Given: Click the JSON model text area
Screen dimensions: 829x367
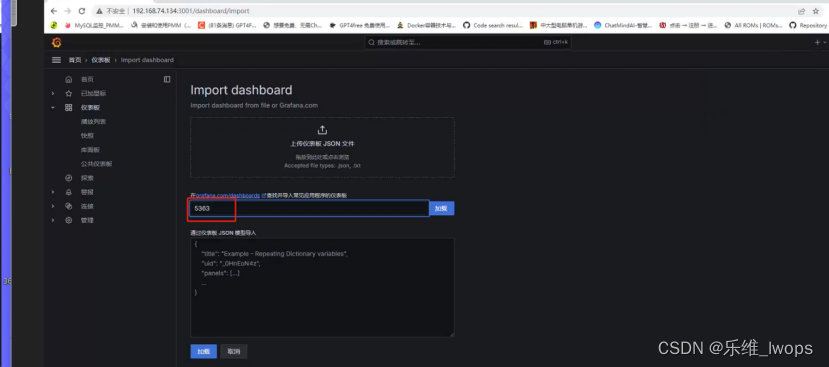Looking at the screenshot, I should click(322, 287).
